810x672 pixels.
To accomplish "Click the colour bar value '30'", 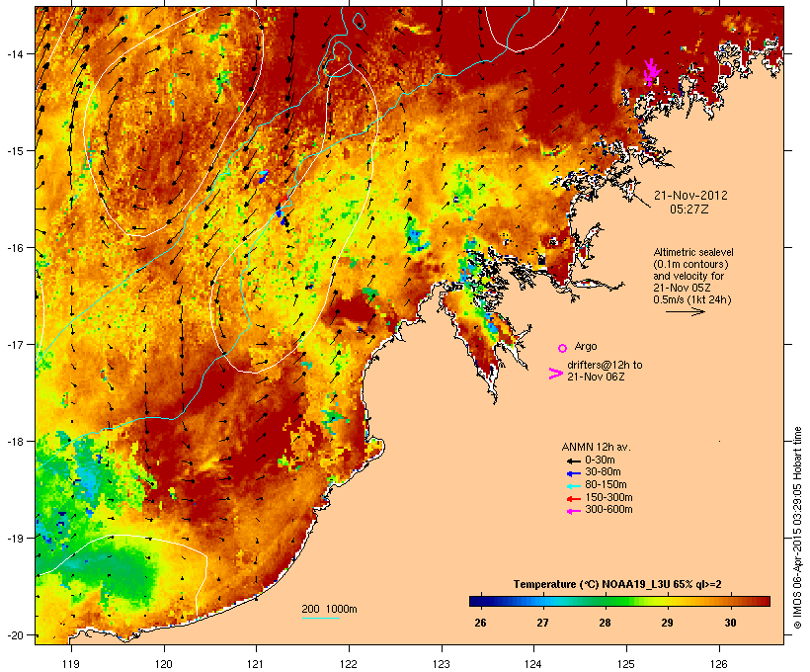I will pos(730,623).
